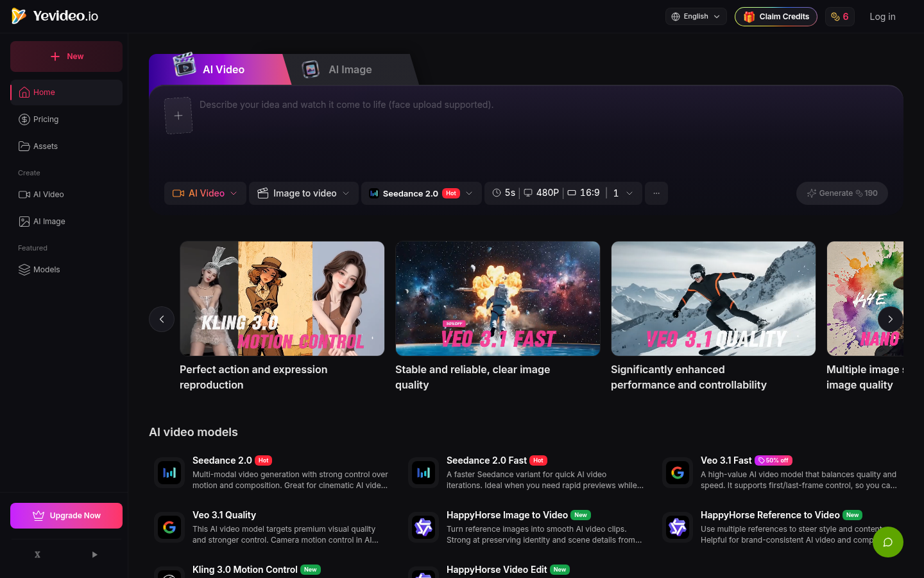Screen dimensions: 924x578
Task: Open Veo 3.1 Quality model title
Action: tap(224, 515)
